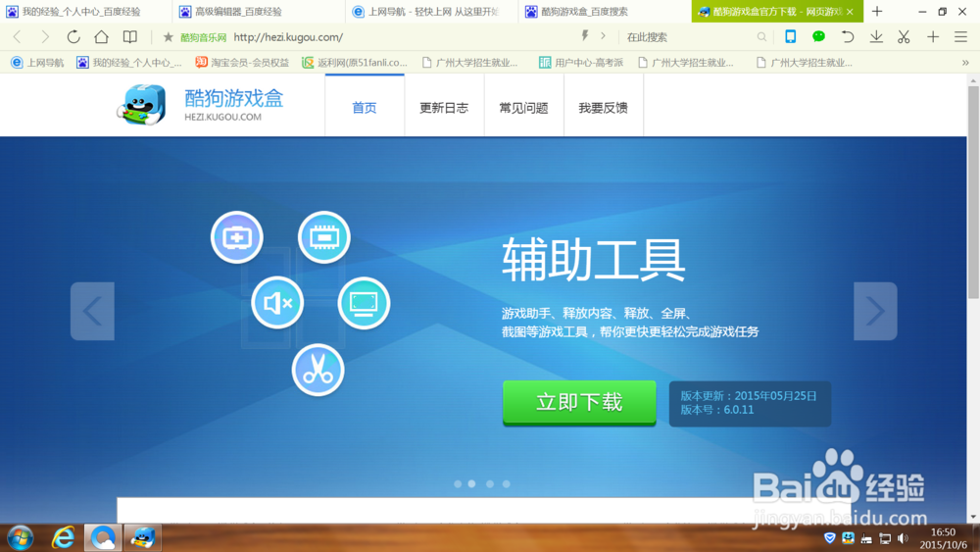Image resolution: width=980 pixels, height=552 pixels.
Task: Click the browser back arrow
Action: click(x=18, y=37)
